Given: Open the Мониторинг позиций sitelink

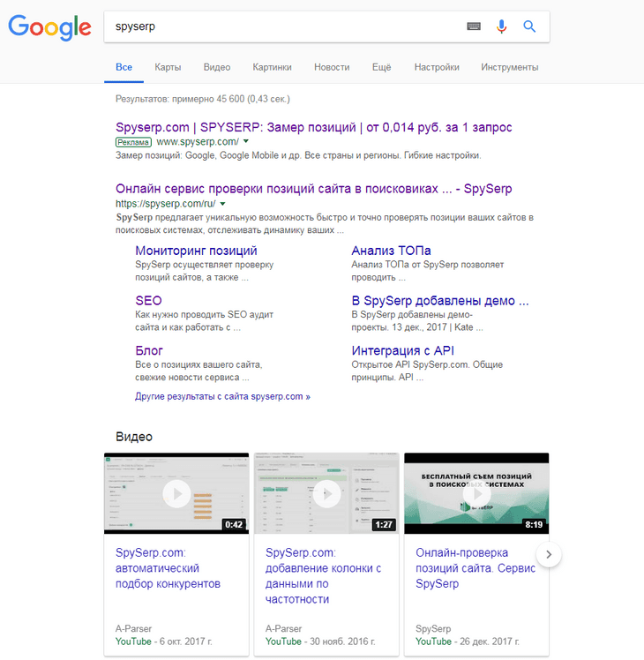Looking at the screenshot, I should (196, 251).
